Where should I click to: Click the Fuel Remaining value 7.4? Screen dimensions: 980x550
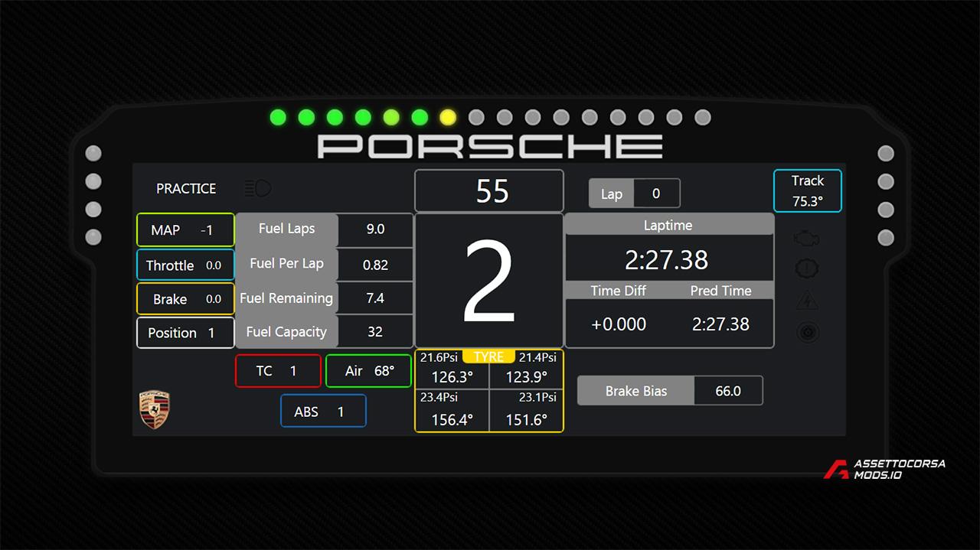point(375,298)
